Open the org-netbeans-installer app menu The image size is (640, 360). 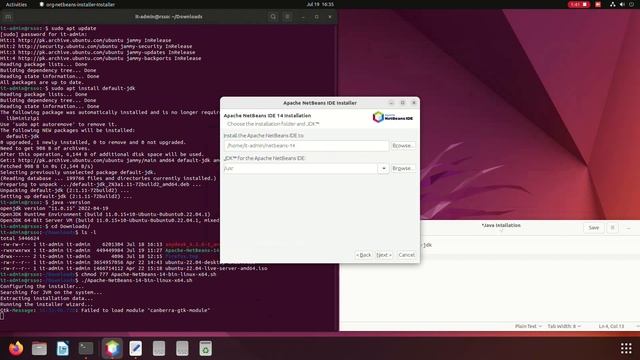tap(77, 4)
